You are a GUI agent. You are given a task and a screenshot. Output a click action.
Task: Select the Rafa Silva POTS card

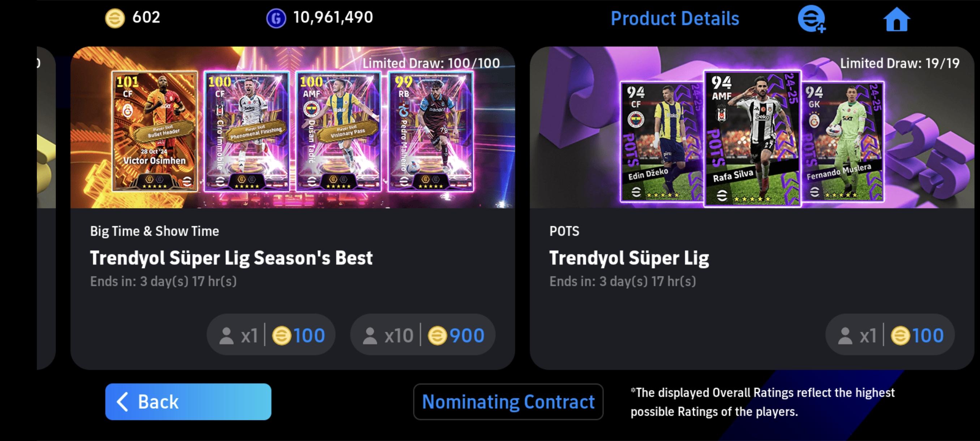click(752, 138)
